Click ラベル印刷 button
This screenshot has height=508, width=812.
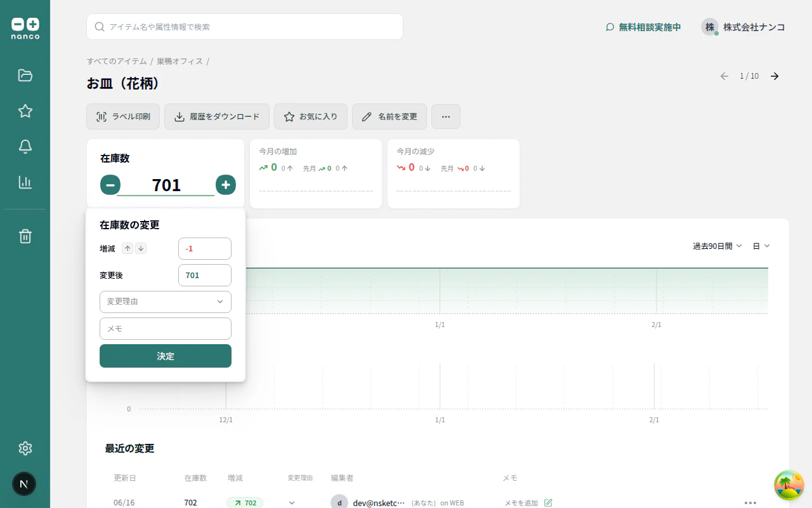123,117
